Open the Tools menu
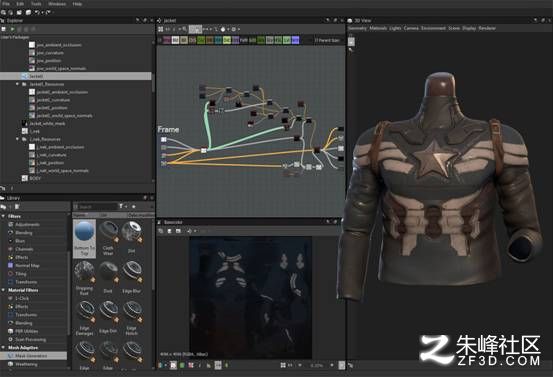Image resolution: width=553 pixels, height=377 pixels. 36,4
